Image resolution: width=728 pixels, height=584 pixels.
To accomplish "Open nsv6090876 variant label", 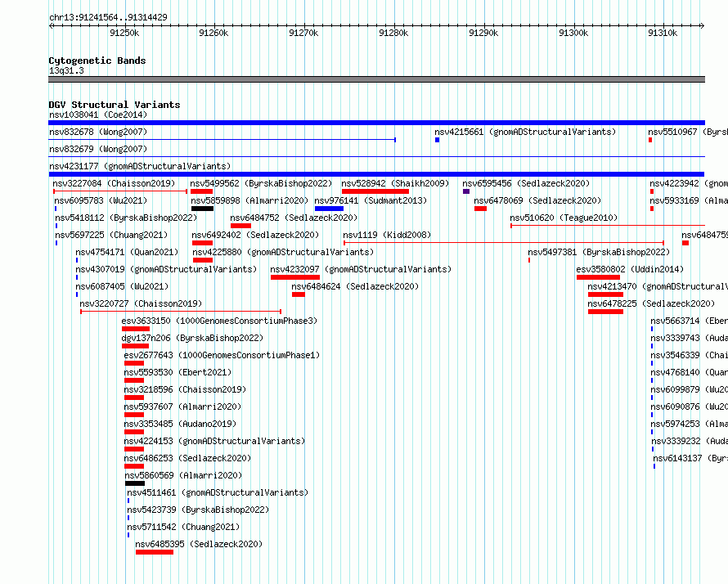I will [690, 407].
